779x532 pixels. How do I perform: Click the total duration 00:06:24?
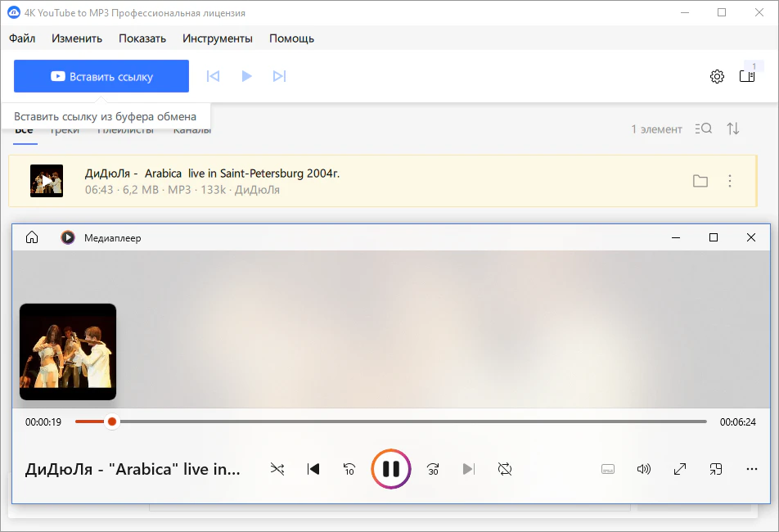(738, 422)
